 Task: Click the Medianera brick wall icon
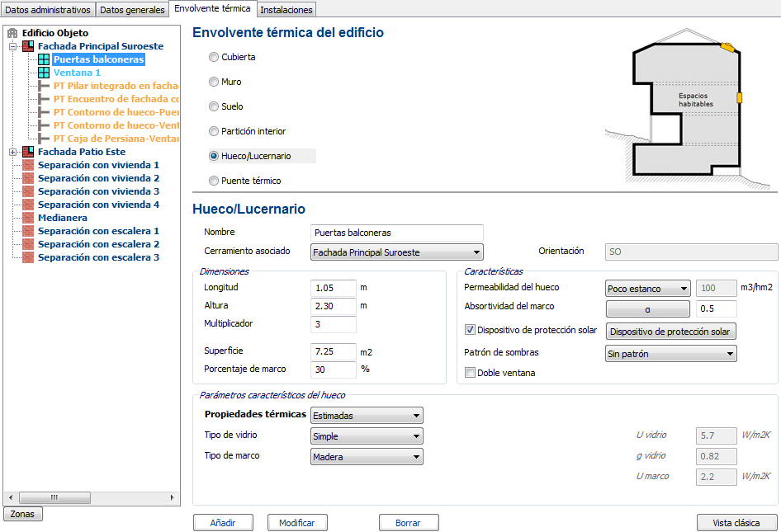(x=27, y=216)
